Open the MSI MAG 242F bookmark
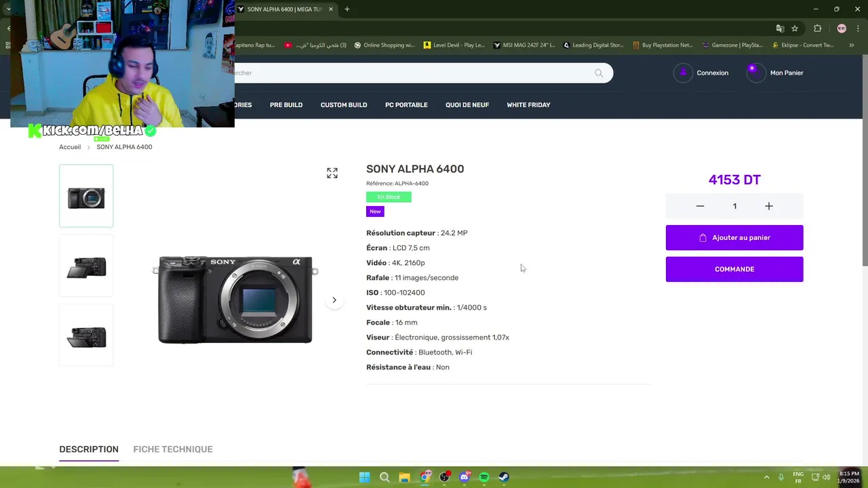This screenshot has width=868, height=488. point(524,45)
